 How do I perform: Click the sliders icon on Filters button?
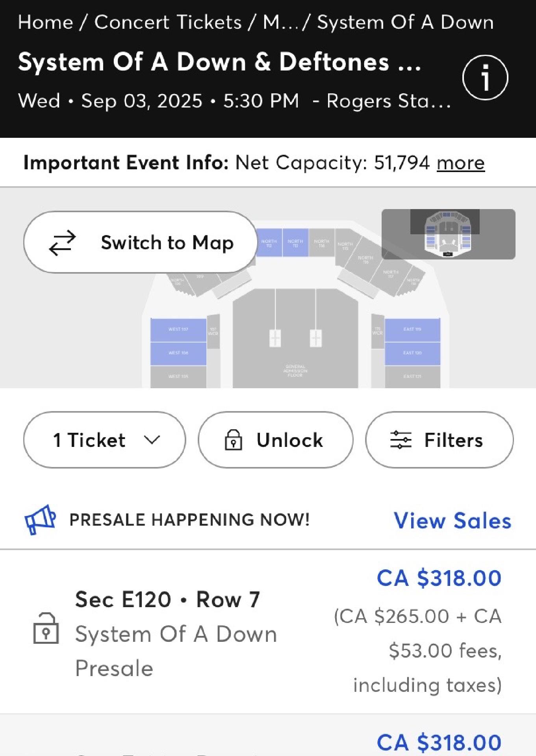click(401, 440)
